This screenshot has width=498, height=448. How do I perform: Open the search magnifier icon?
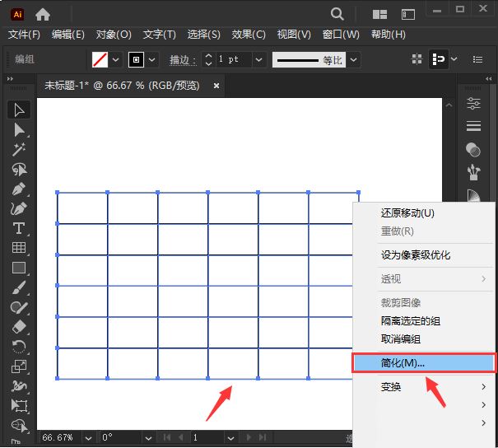click(x=337, y=14)
